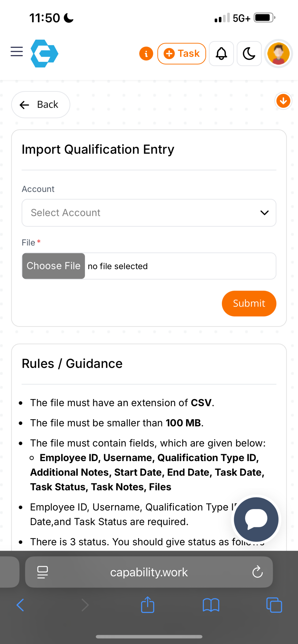The width and height of the screenshot is (298, 644).
Task: Open Safari page settings icon
Action: point(43,572)
